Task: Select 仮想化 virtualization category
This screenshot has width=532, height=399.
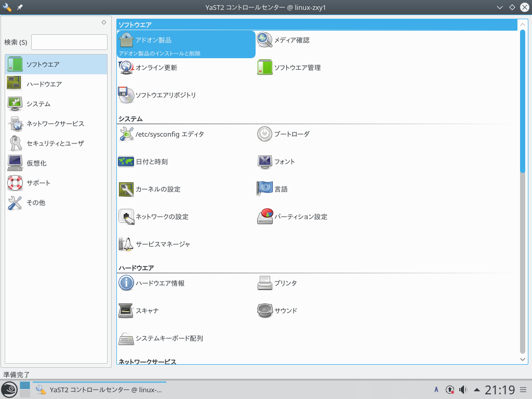Action: tap(36, 163)
